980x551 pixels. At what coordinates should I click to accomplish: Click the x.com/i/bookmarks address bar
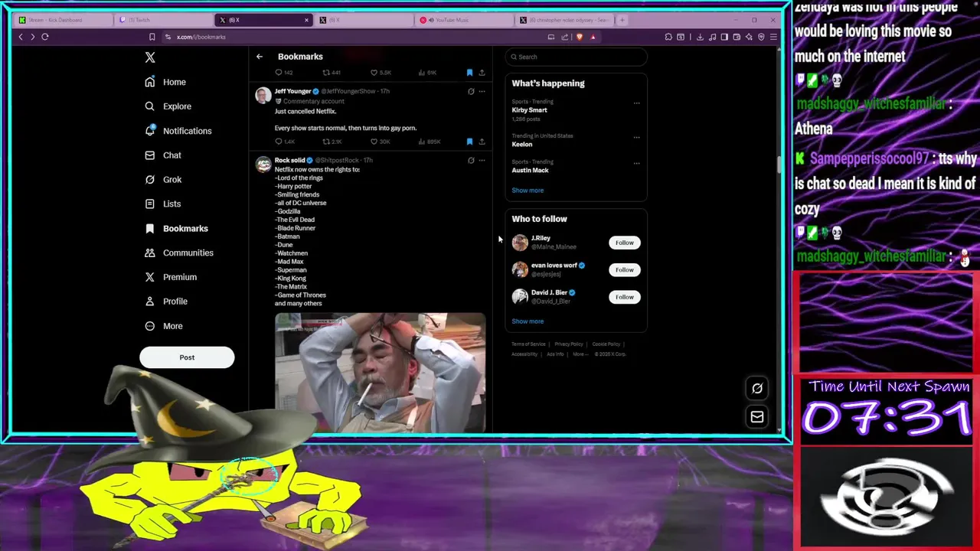pos(352,37)
